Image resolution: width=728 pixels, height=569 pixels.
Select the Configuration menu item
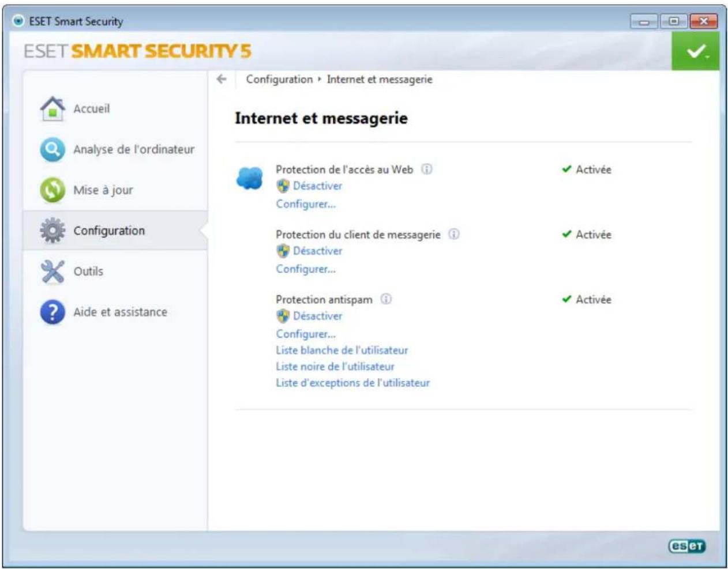pyautogui.click(x=115, y=231)
